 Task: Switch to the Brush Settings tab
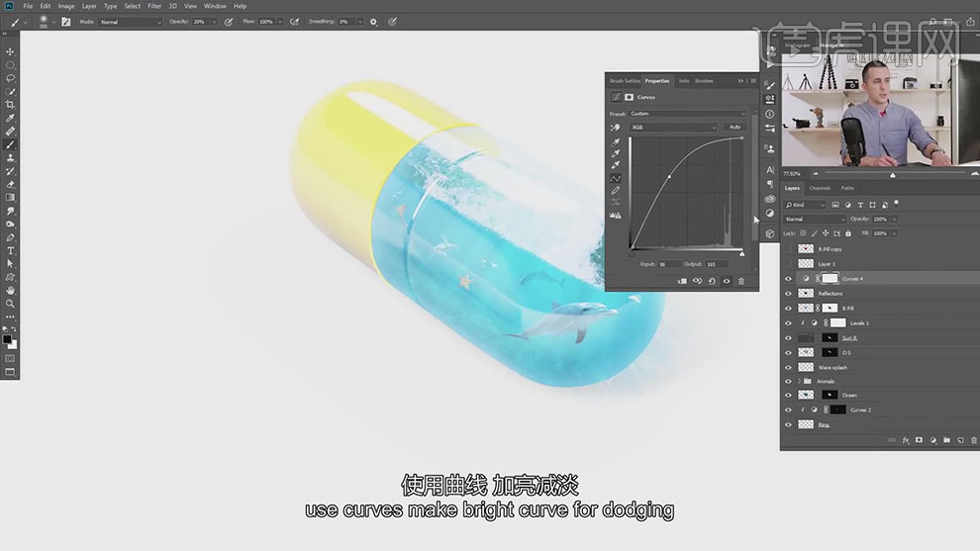click(625, 81)
